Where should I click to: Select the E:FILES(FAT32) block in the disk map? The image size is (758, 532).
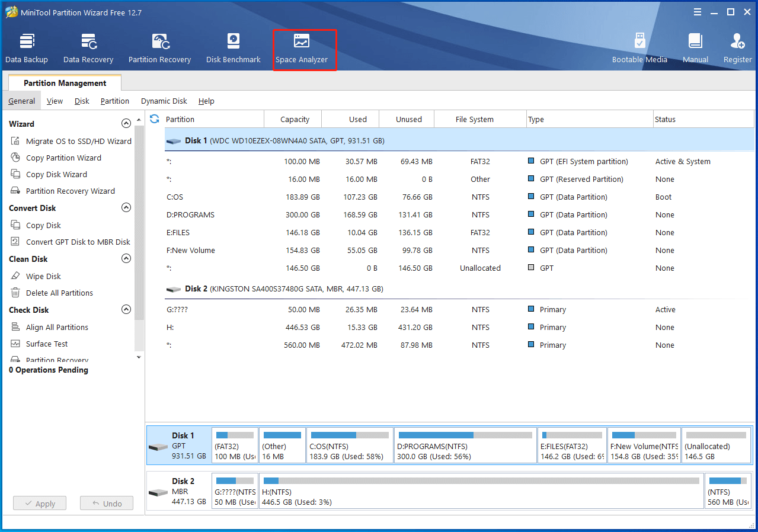[x=573, y=445]
